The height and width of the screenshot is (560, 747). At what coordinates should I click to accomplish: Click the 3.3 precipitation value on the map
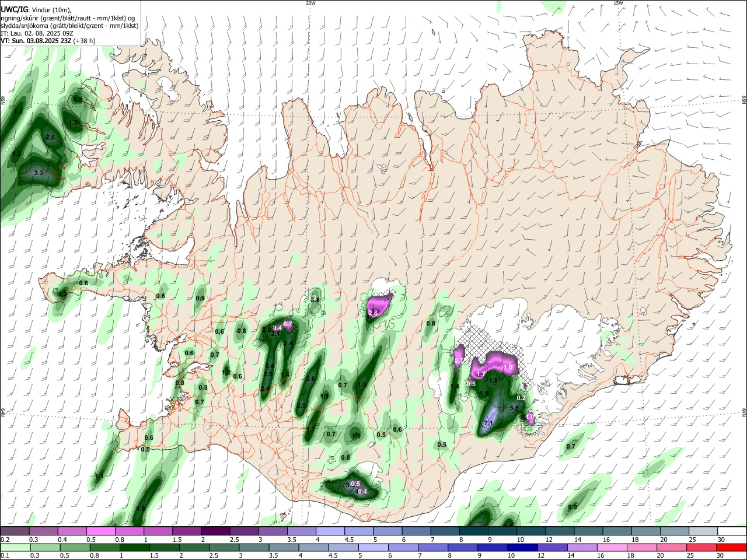(x=39, y=173)
